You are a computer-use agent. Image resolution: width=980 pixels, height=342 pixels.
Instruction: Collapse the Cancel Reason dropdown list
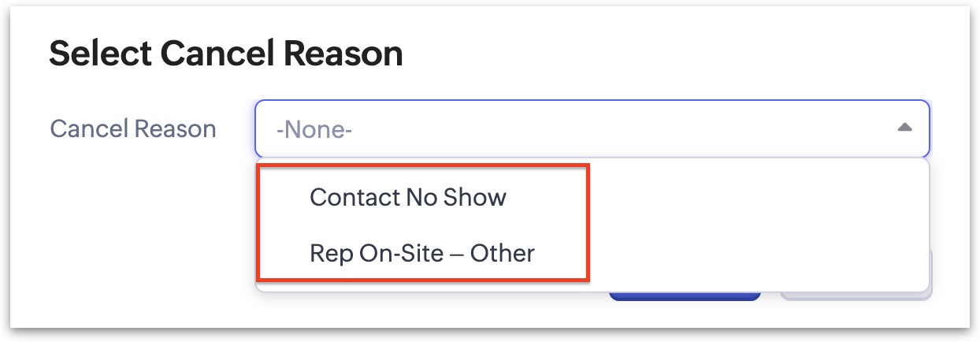[904, 128]
